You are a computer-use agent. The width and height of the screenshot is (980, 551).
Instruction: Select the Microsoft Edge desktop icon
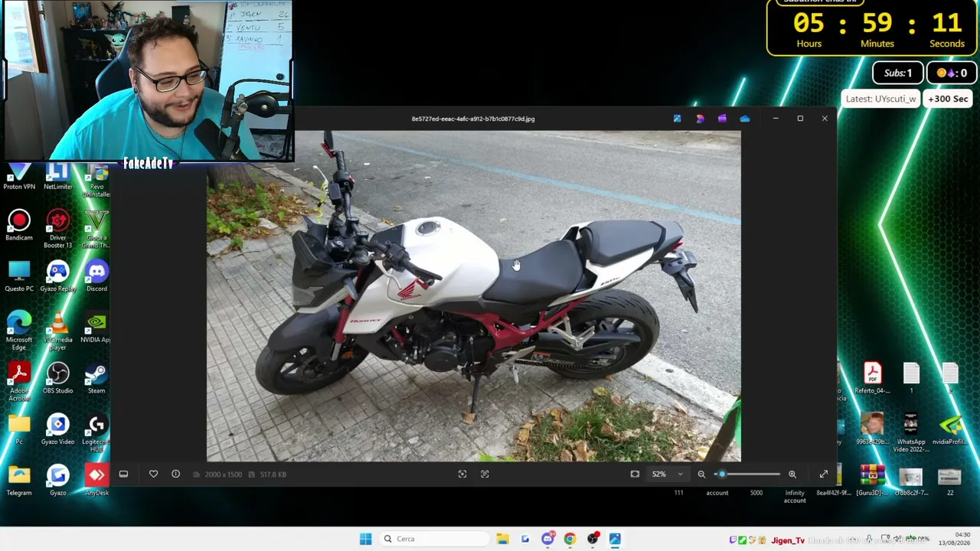(x=19, y=331)
